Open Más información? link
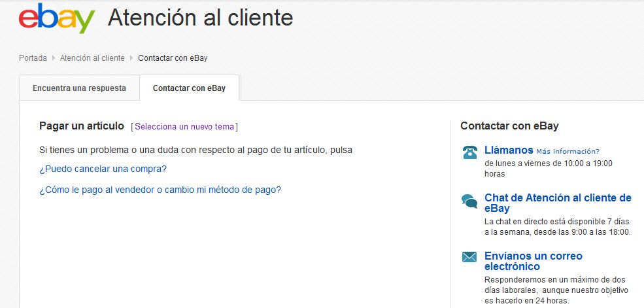The image size is (644, 308). pos(568,152)
